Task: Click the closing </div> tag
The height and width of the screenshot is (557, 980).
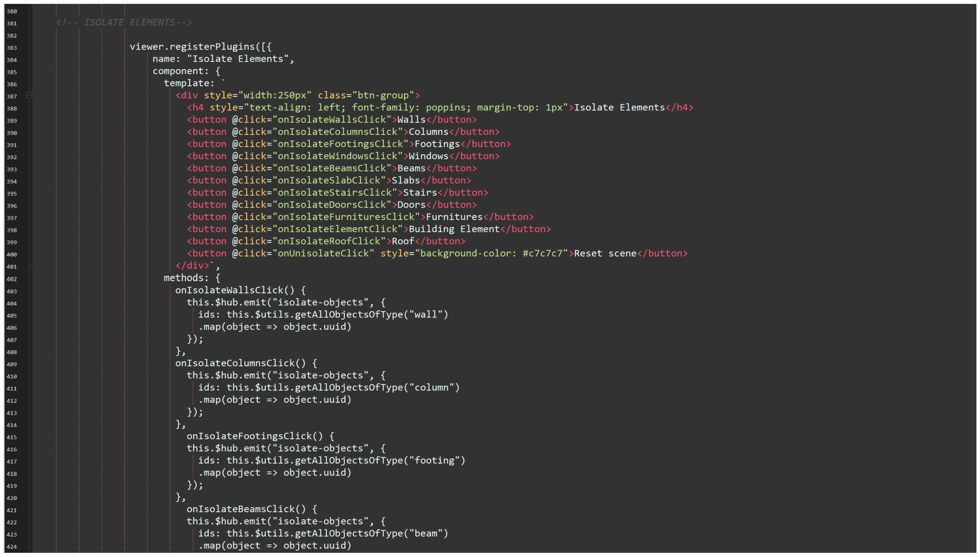Action: 192,266
